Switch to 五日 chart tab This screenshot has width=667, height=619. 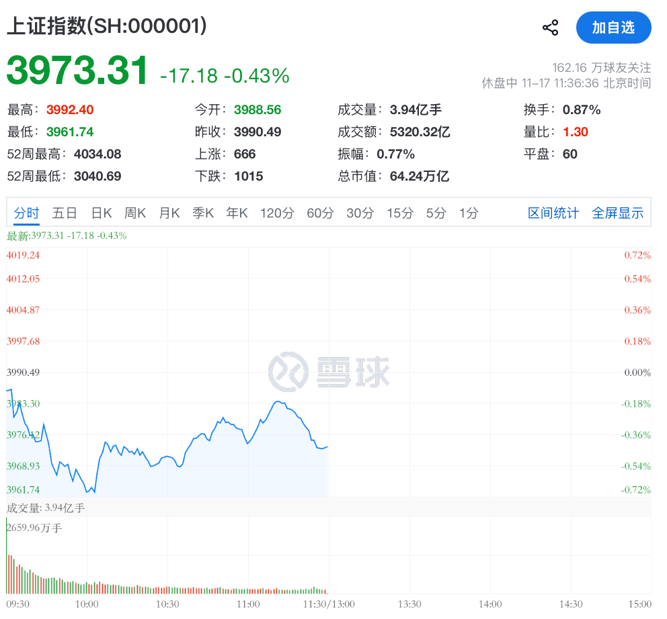tap(65, 213)
